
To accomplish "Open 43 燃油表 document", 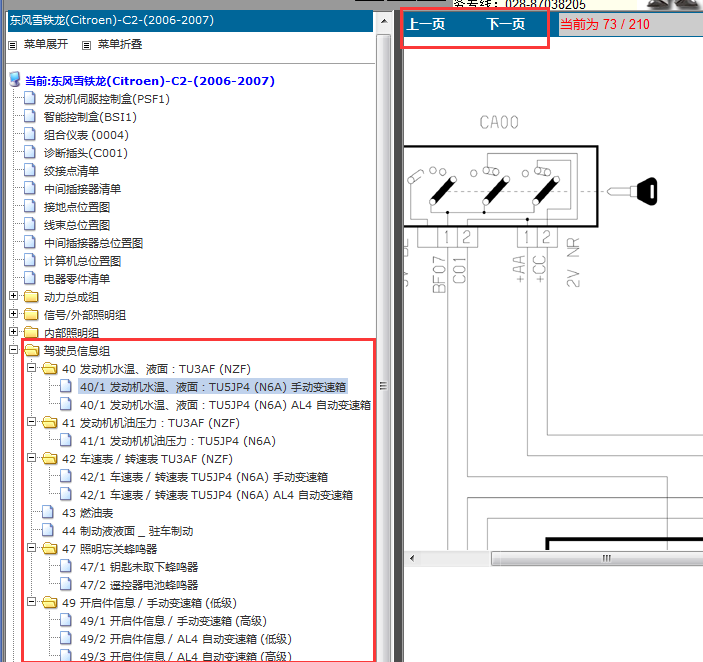I will tap(87, 513).
